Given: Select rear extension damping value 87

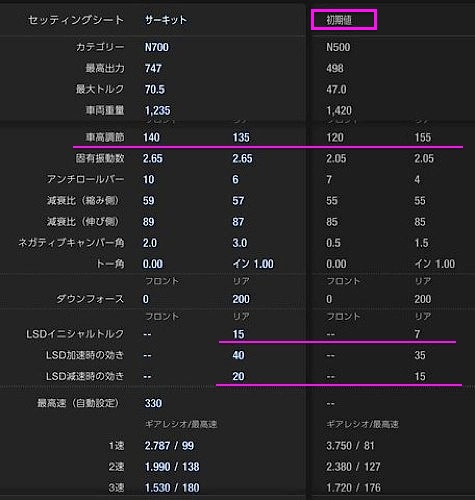Looking at the screenshot, I should (238, 222).
